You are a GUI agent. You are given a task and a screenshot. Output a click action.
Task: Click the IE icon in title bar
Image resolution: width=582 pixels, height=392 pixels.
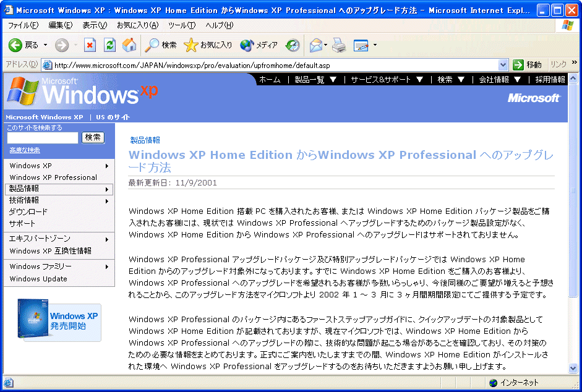8,10
